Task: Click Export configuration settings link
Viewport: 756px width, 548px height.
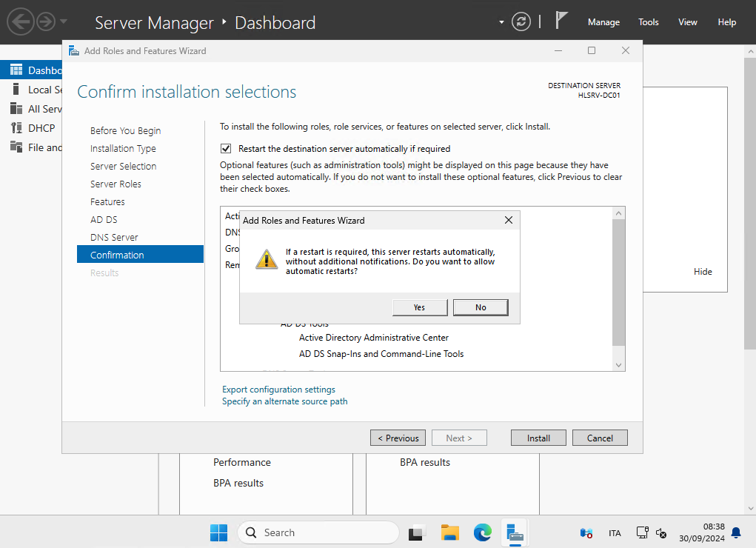Action: (278, 390)
